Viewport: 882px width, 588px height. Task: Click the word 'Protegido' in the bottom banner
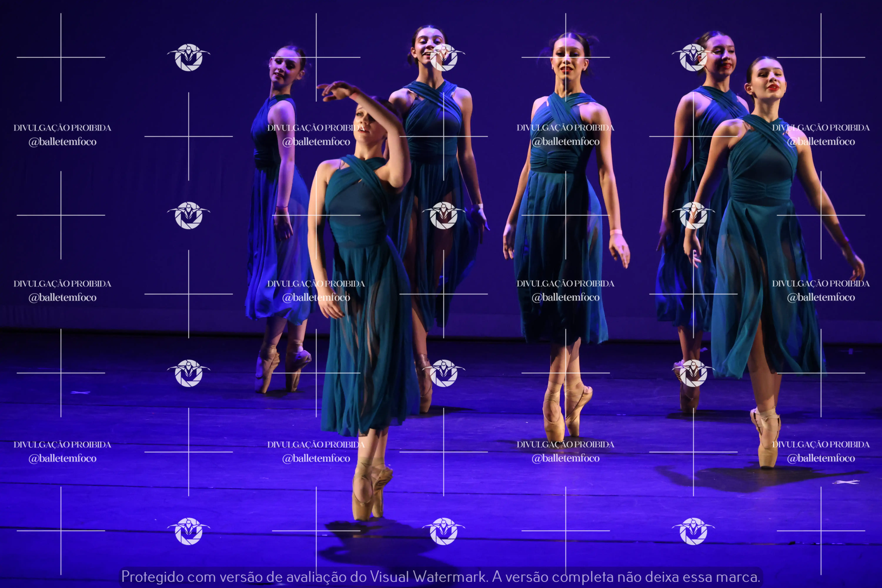[152, 577]
